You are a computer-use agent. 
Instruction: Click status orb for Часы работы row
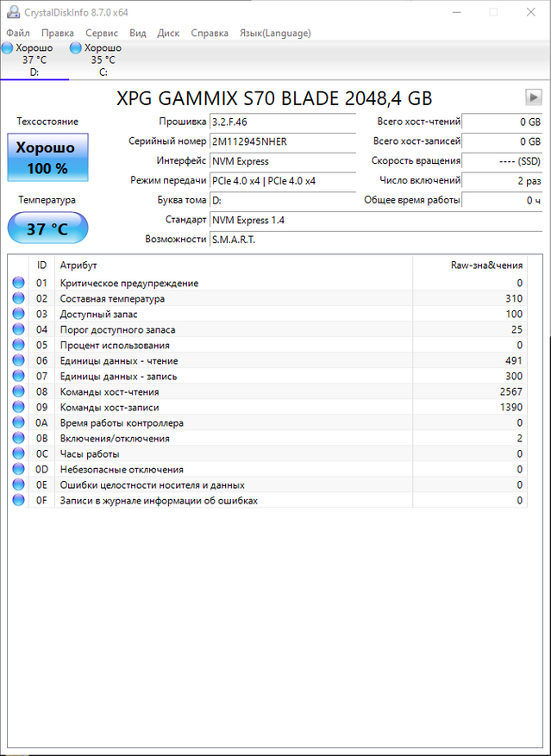pyautogui.click(x=18, y=453)
